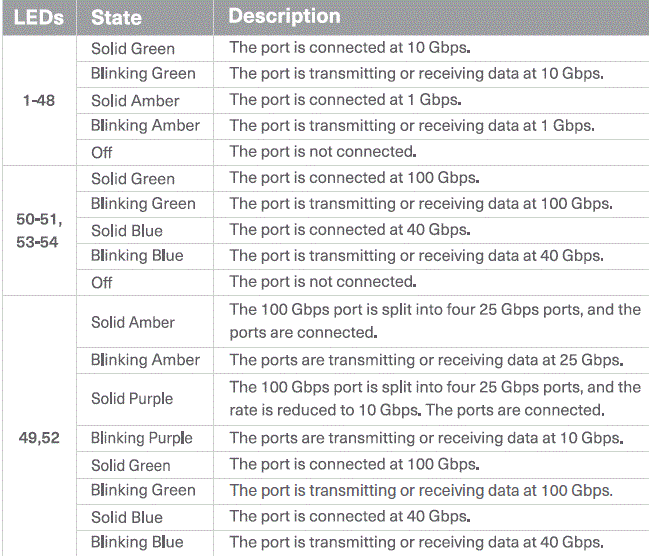Click "The port is connected at 1 Gbps." text
649x556 pixels.
[x=346, y=100]
